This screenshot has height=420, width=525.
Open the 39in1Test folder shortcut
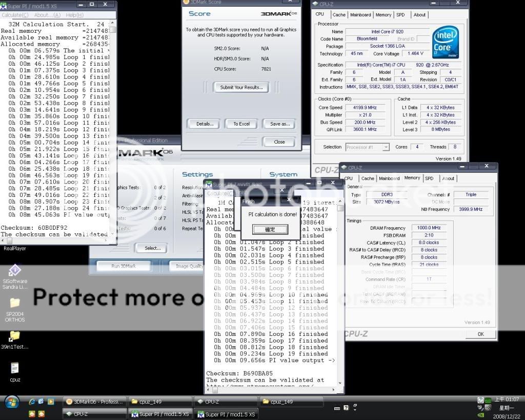(14, 336)
